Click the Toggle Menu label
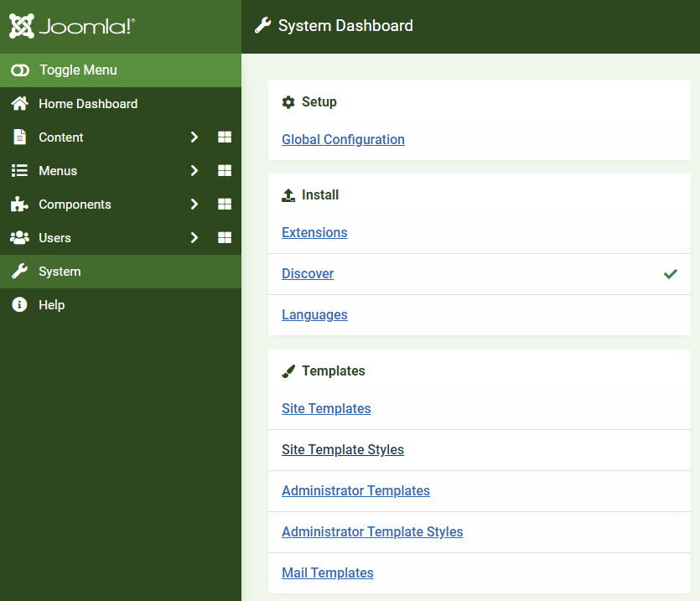Screen dimensions: 700x601 coord(78,70)
